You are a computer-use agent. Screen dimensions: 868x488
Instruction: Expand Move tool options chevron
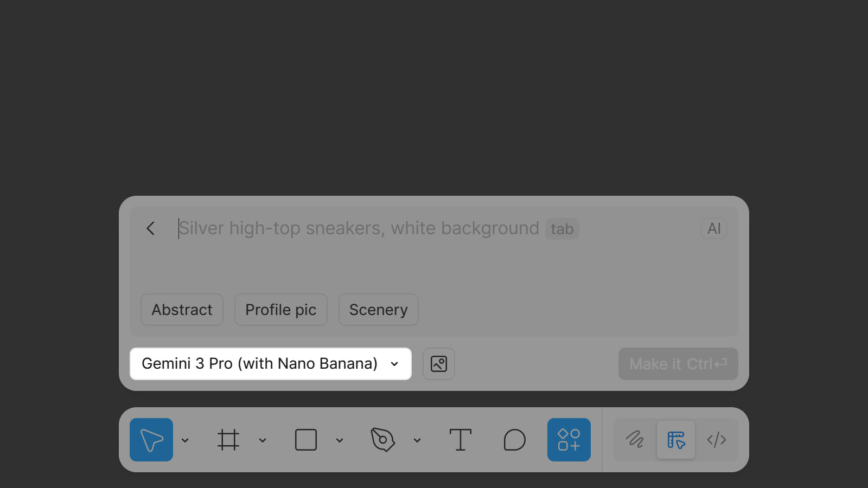[185, 440]
